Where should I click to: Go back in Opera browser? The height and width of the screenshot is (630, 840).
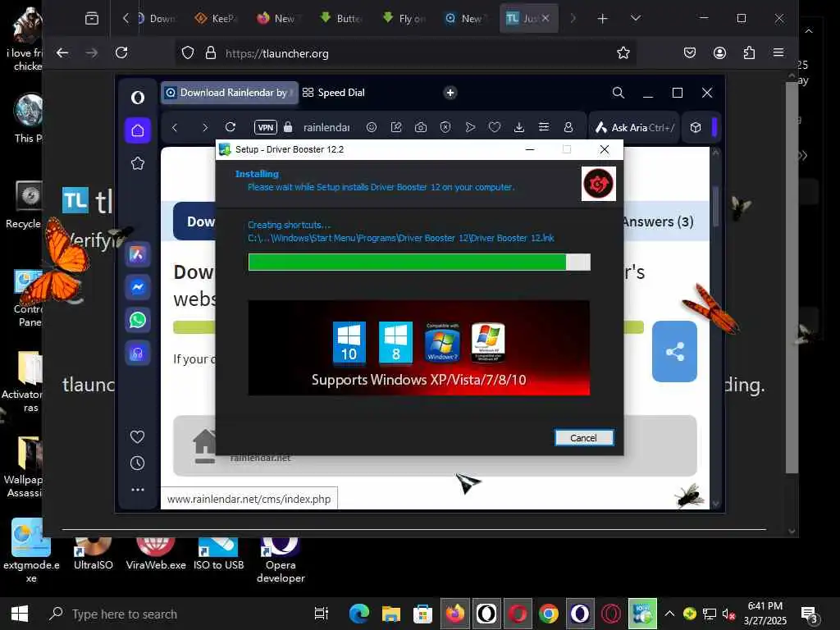(175, 127)
